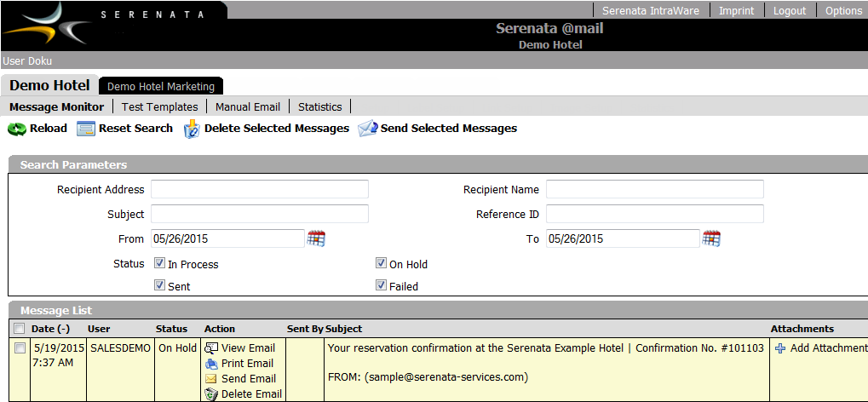Click the To date field showing 05/26/2015
Viewport: 868px width, 402px height.
[623, 238]
